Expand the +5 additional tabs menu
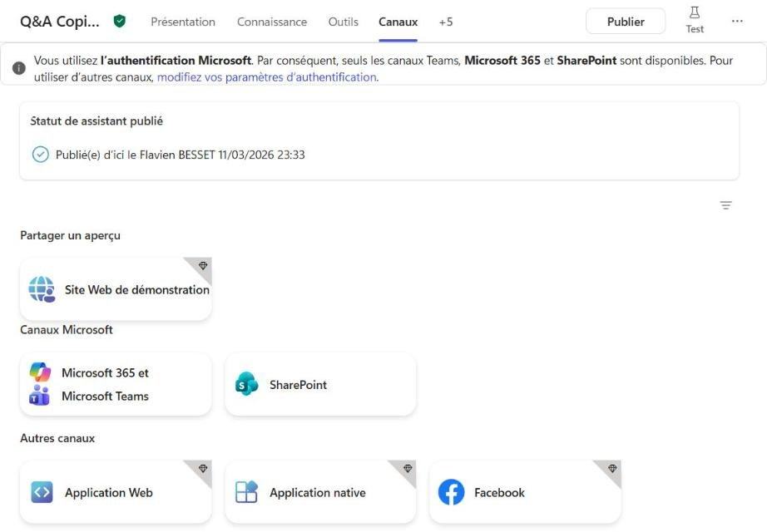Screen dimensions: 767x532 tap(446, 22)
